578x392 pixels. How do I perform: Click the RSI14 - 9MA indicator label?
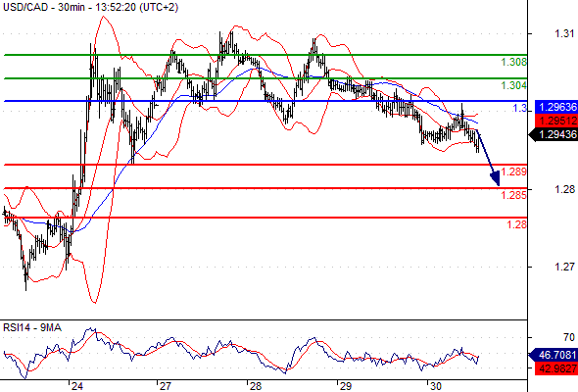(32, 327)
